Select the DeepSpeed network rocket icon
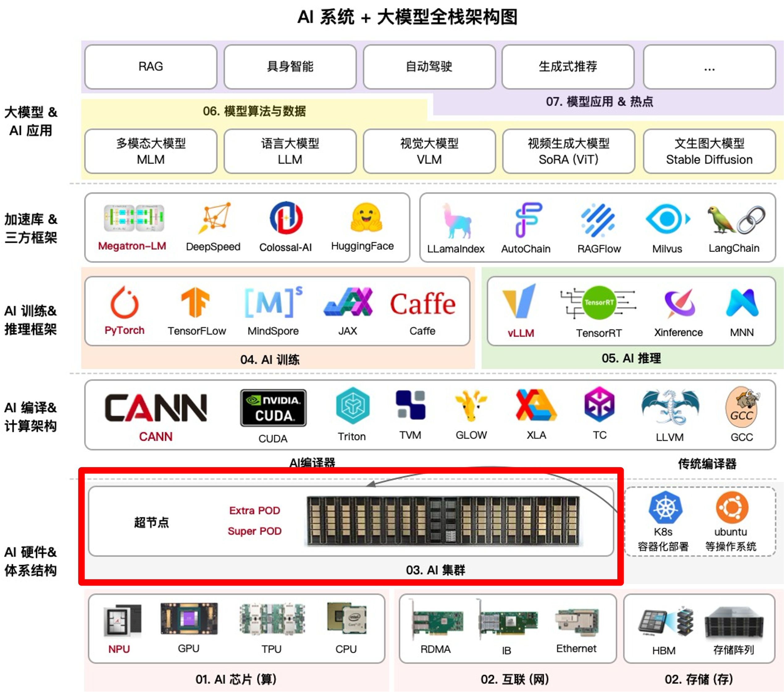The image size is (784, 692). [215, 217]
